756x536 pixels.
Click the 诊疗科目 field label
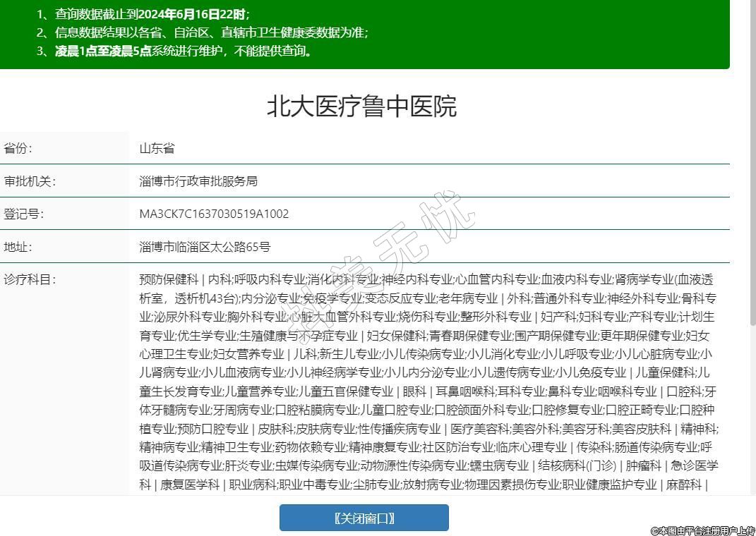(30, 279)
